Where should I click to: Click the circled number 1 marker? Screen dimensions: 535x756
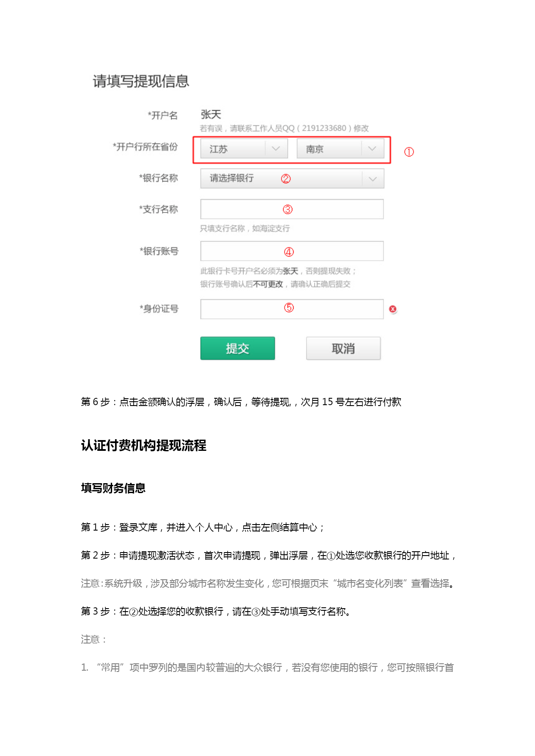tap(409, 152)
